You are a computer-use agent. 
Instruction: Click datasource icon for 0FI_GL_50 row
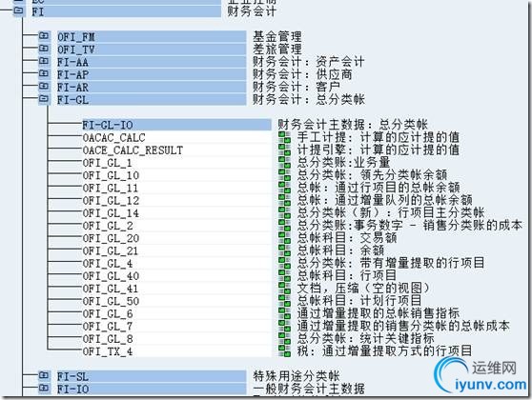tap(284, 300)
